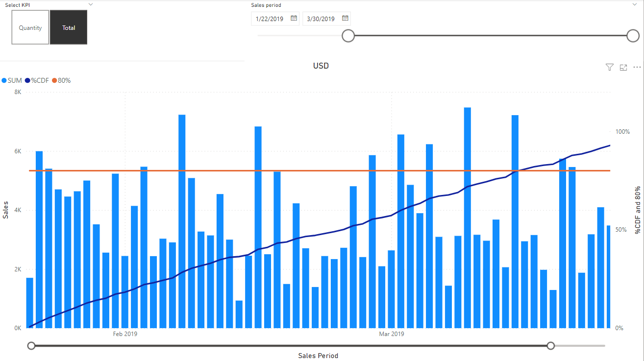
Task: Click the 1/22/2019 start date field
Action: tap(271, 18)
